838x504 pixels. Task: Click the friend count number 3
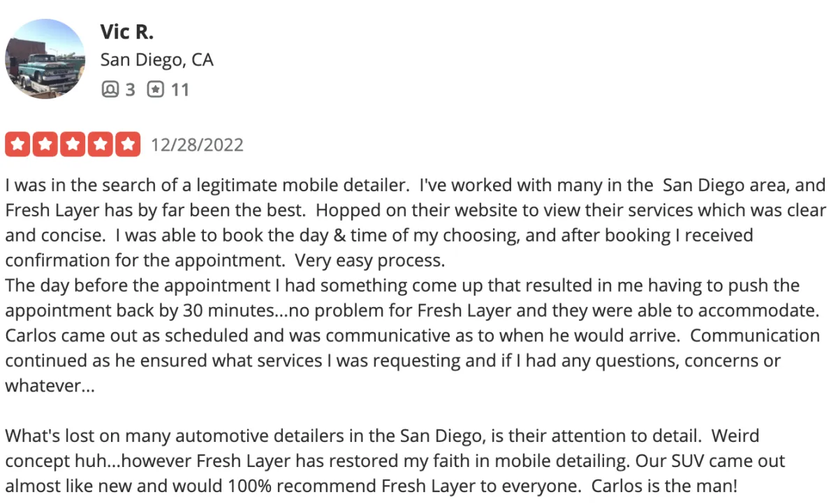pyautogui.click(x=130, y=89)
